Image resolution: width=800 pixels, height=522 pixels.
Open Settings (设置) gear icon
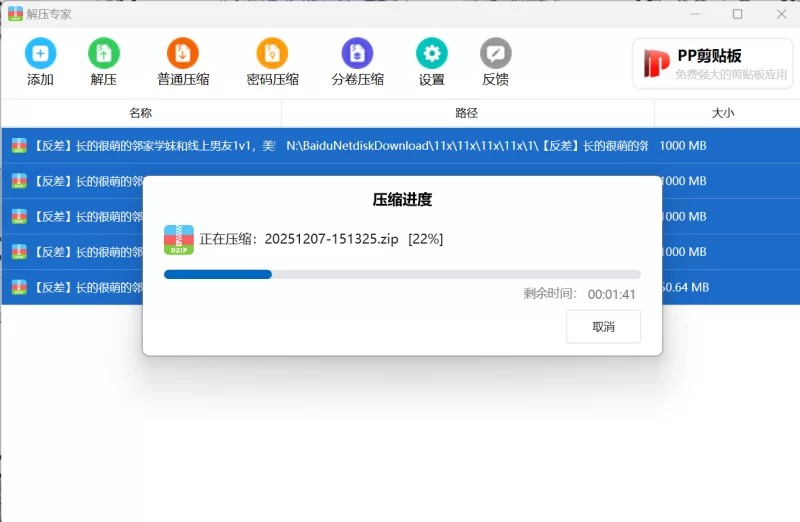(432, 54)
